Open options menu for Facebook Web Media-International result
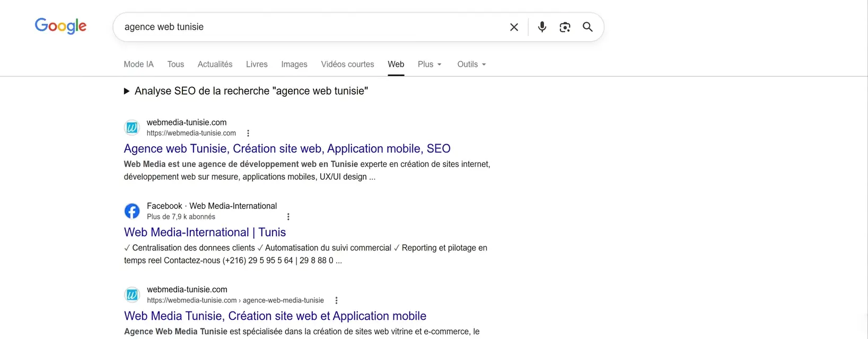Screen dimensions: 868x339 [288, 217]
